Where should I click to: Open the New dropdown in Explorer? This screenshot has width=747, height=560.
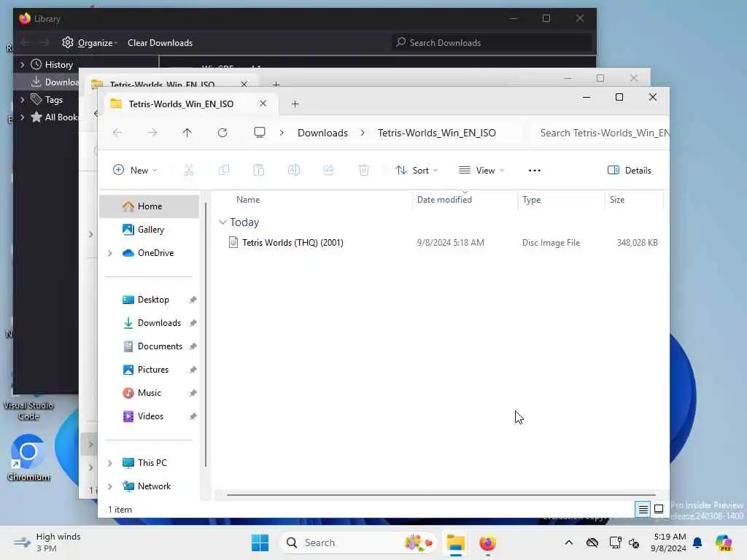[x=135, y=170]
